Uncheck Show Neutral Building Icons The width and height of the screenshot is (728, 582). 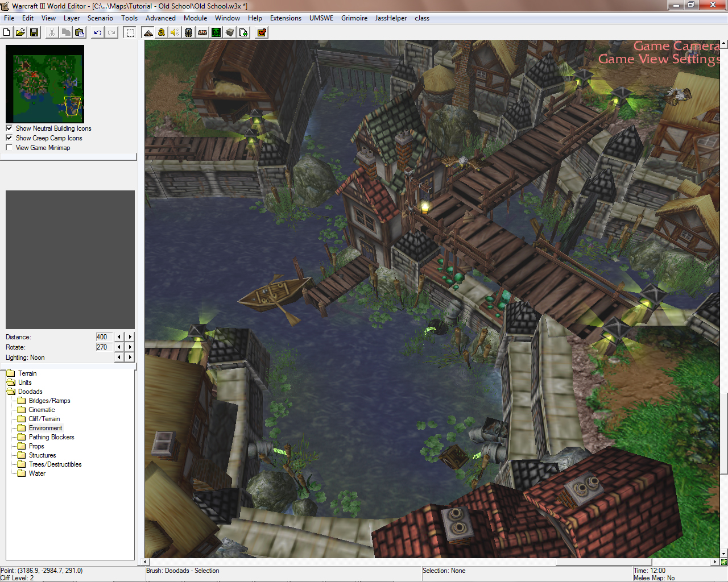tap(9, 128)
